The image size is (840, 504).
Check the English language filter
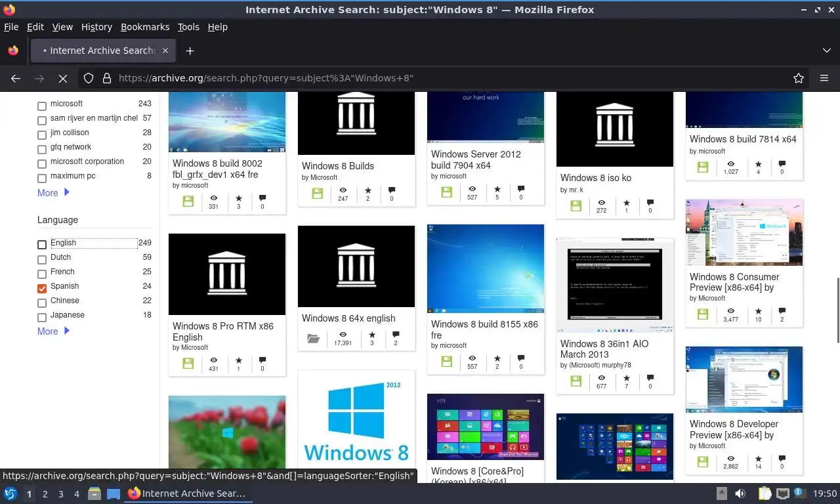[x=42, y=245]
